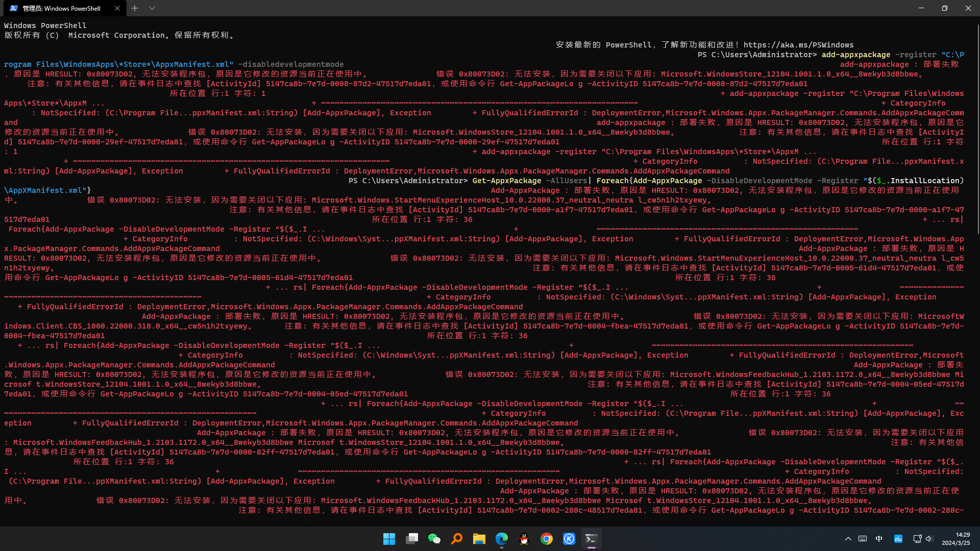Viewport: 980px width, 551px height.
Task: Close the Windows PowerShell tab
Action: click(117, 8)
